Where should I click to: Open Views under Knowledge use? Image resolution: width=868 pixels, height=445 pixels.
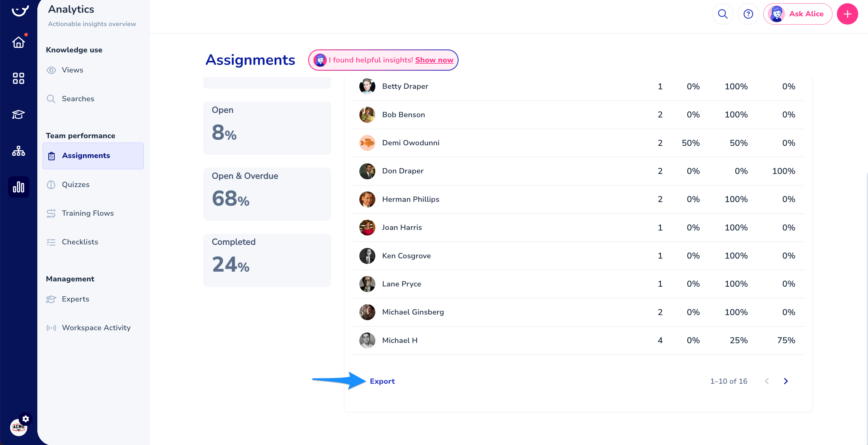(72, 70)
